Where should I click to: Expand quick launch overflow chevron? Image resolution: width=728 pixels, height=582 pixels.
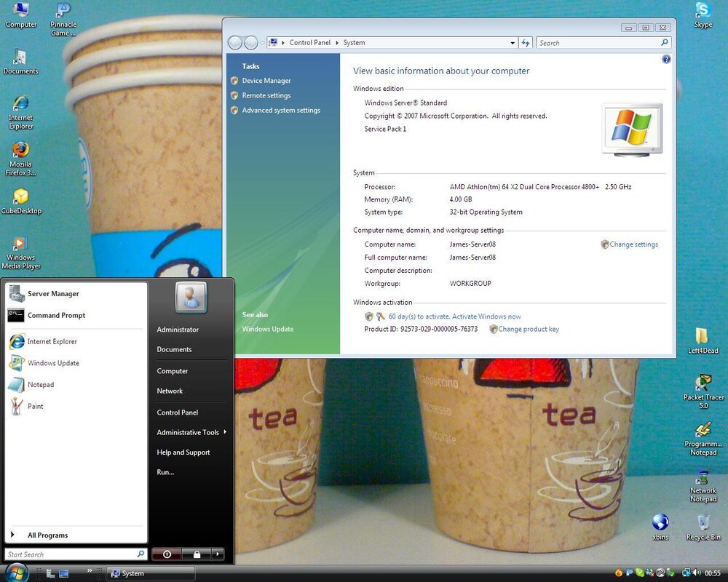[90, 570]
